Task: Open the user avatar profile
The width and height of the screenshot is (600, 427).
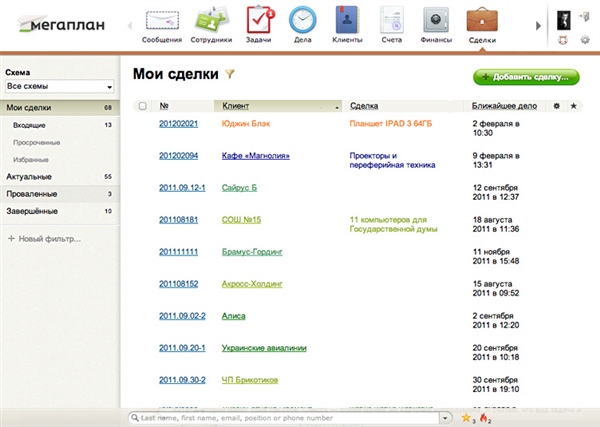Action: pyautogui.click(x=564, y=20)
